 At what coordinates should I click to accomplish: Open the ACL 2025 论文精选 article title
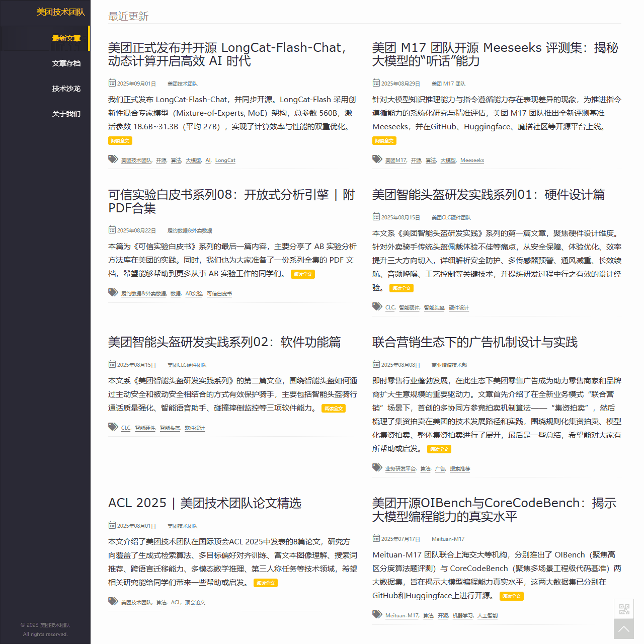click(205, 503)
